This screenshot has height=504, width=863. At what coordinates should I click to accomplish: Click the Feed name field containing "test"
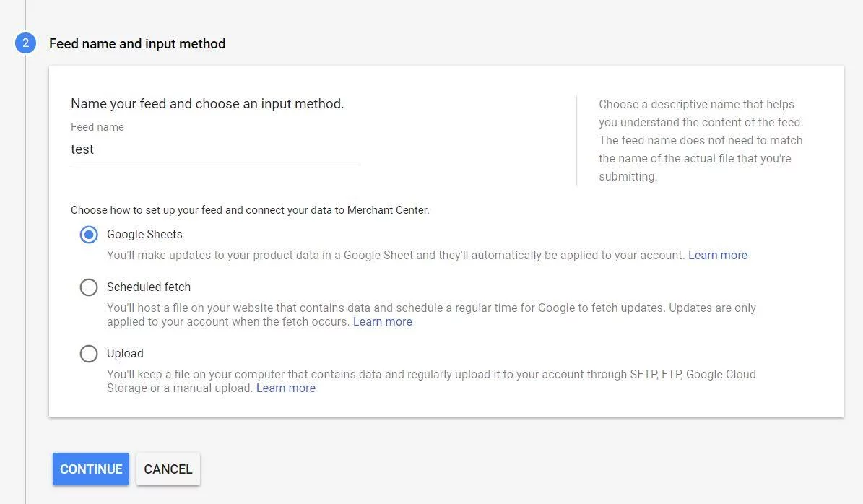[x=214, y=149]
